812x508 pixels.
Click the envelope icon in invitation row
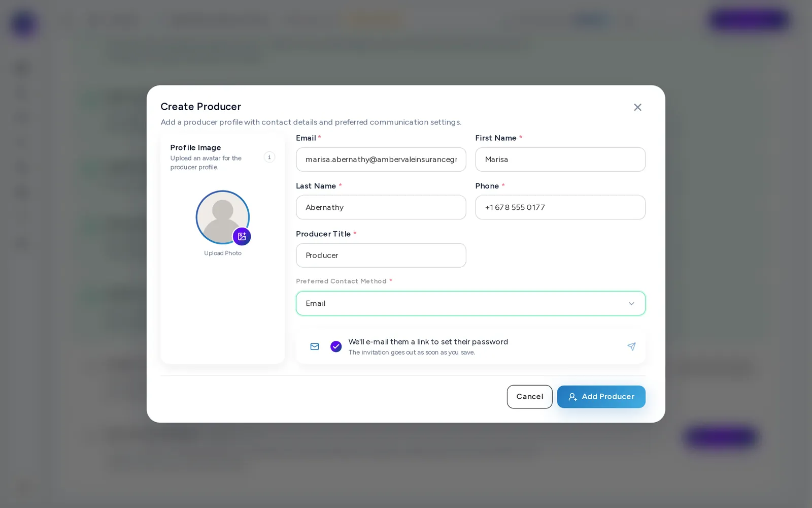click(x=315, y=346)
